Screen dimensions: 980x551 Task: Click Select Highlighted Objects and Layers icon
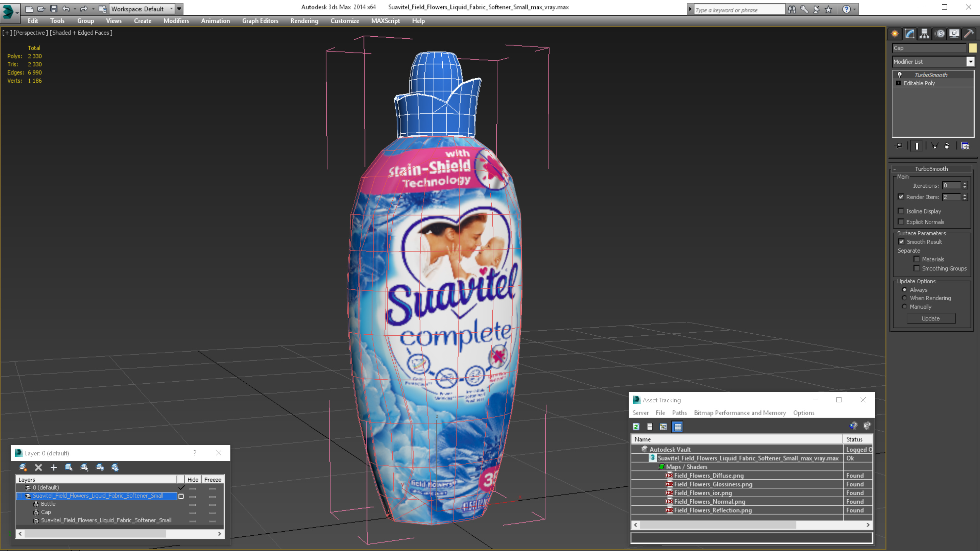[x=69, y=467]
